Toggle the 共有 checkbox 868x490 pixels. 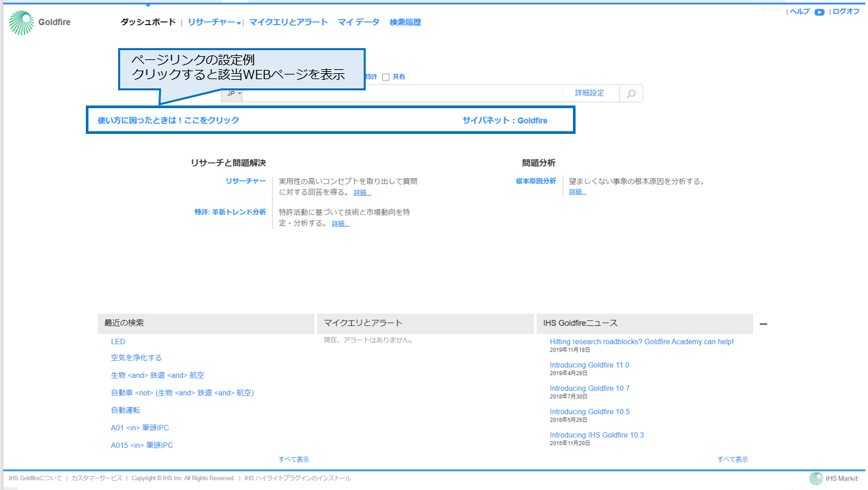386,77
